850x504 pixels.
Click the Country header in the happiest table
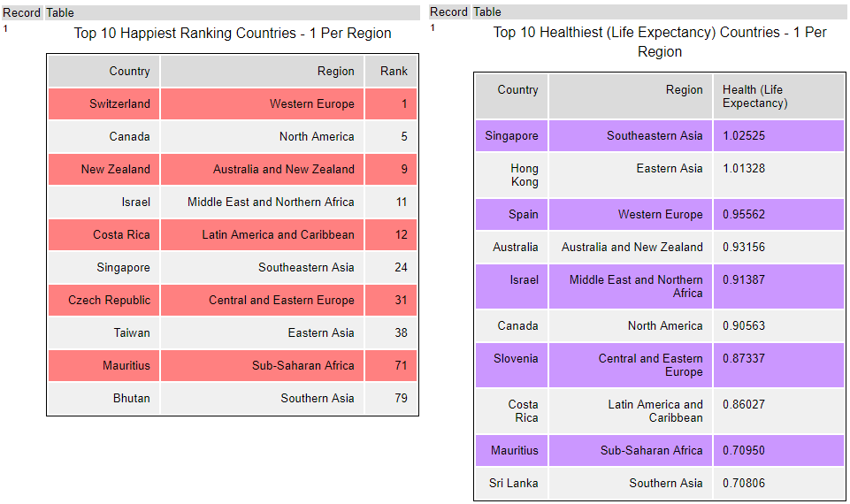pyautogui.click(x=129, y=72)
